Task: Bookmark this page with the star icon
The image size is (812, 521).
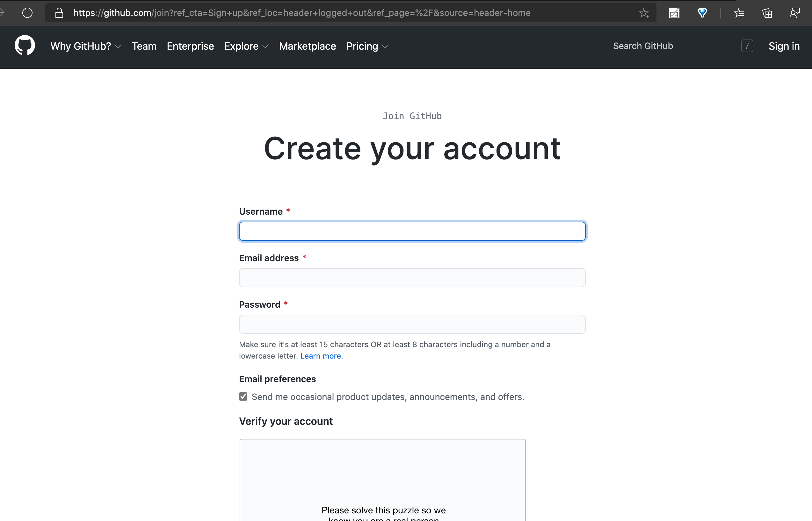Action: click(x=644, y=13)
